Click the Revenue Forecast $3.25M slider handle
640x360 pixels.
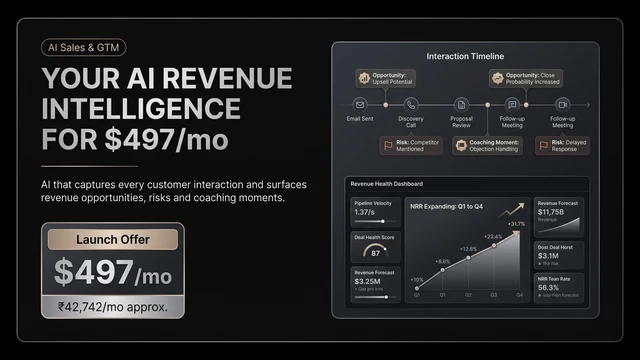pyautogui.click(x=386, y=297)
